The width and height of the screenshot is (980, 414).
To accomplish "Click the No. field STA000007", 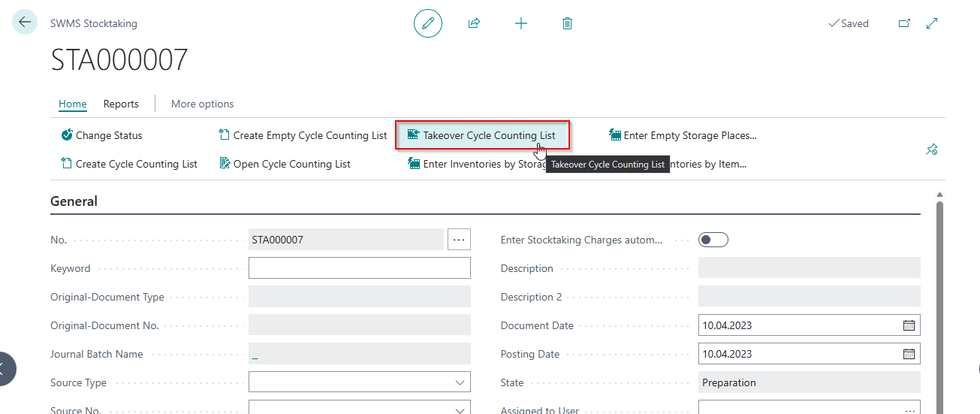I will point(346,240).
